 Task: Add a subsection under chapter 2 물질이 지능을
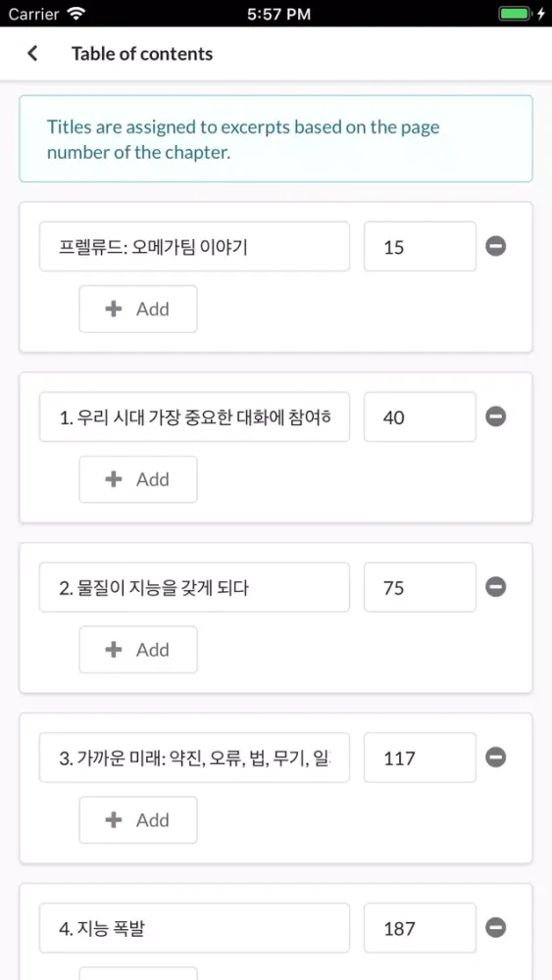pos(138,650)
